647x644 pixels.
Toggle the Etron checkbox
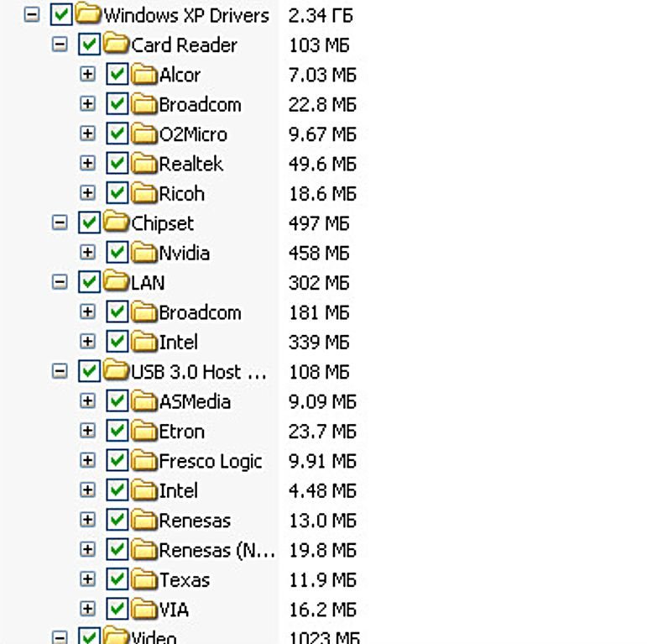coord(117,431)
